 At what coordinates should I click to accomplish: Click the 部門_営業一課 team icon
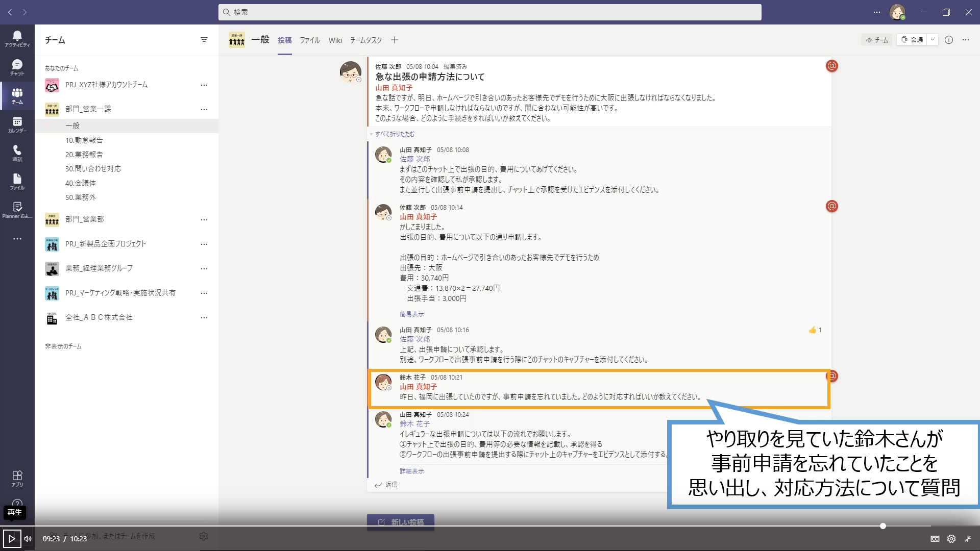pyautogui.click(x=52, y=109)
